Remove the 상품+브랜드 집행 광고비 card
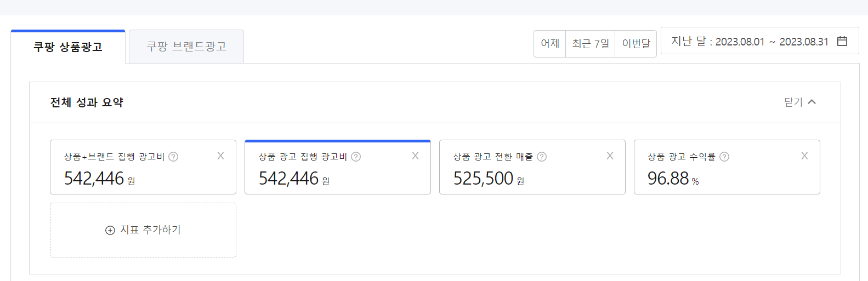This screenshot has width=868, height=281. [x=220, y=156]
